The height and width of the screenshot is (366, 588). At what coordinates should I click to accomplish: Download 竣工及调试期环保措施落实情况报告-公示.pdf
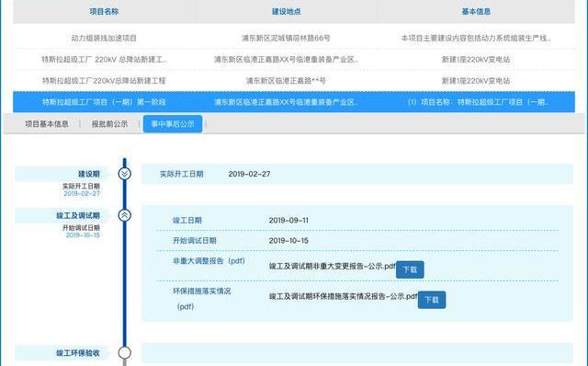(432, 300)
